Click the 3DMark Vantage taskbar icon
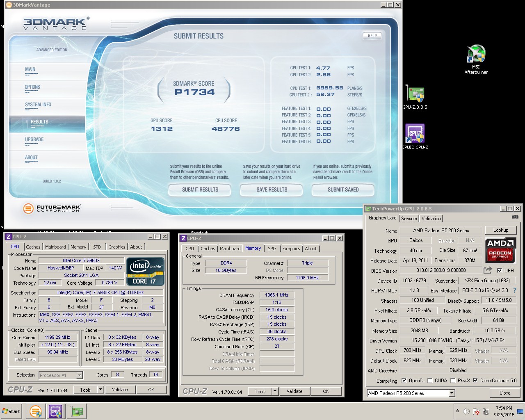The height and width of the screenshot is (420, 525). click(x=36, y=411)
